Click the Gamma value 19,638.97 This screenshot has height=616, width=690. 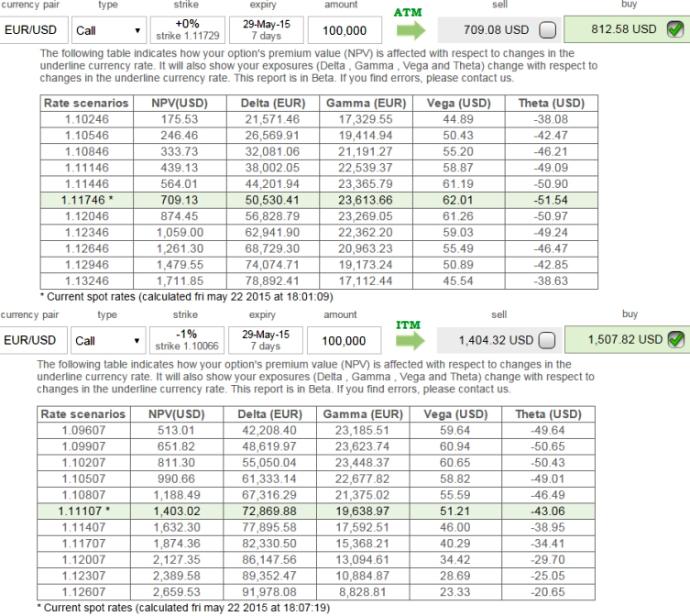(362, 511)
